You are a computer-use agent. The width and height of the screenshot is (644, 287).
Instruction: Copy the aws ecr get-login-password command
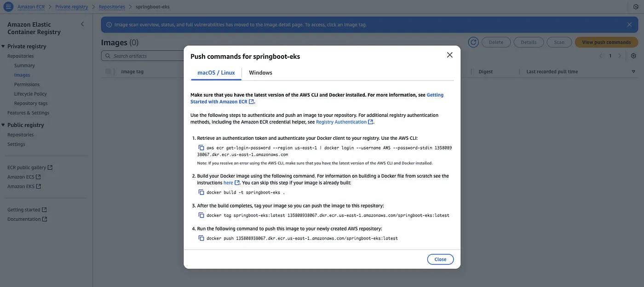click(201, 148)
